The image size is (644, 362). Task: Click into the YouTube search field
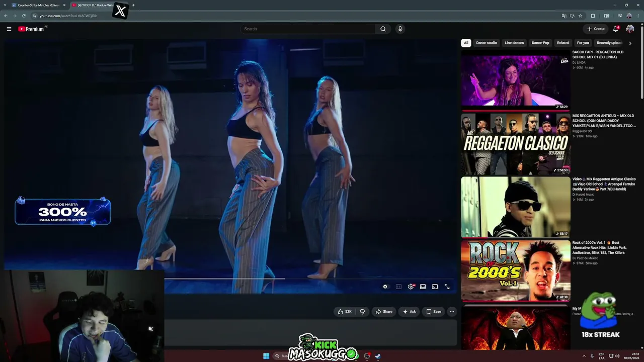[308, 29]
